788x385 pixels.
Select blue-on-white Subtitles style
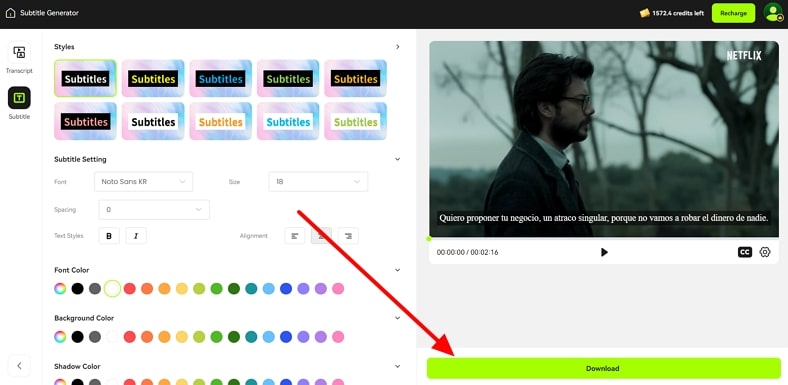[x=288, y=121]
